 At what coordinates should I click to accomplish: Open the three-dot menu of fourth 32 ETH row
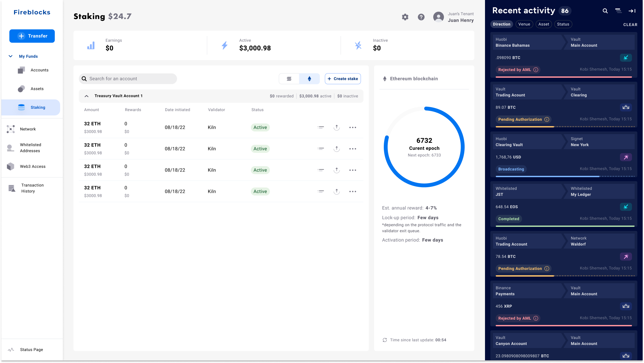point(353,192)
